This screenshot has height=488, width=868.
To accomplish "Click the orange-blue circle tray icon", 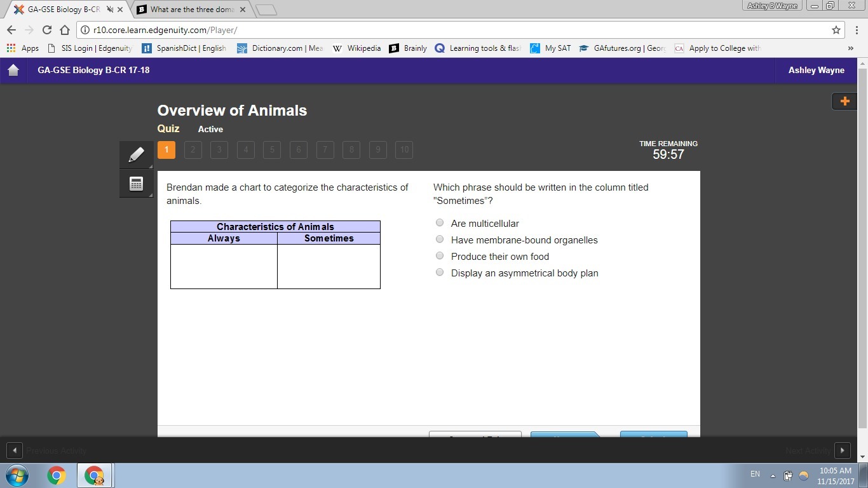I will point(803,475).
